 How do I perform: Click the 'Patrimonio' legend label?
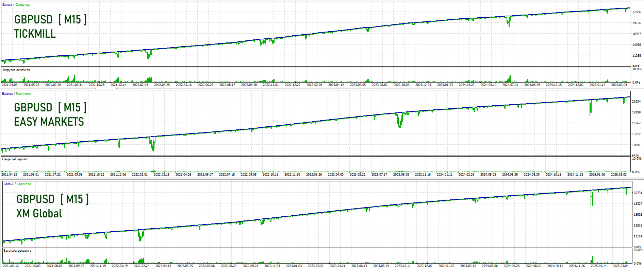point(23,94)
